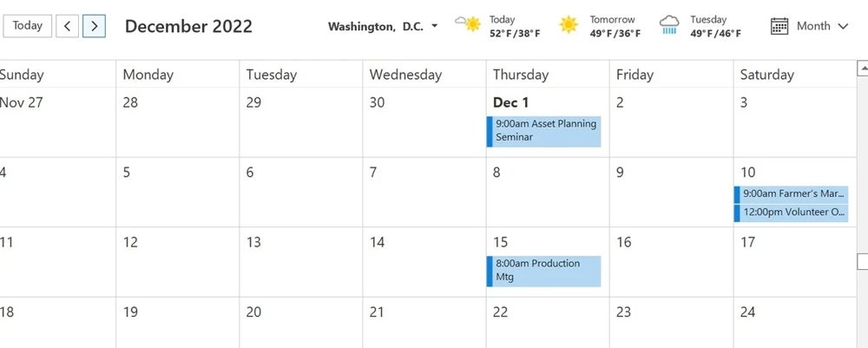Open the 9:00am Farmer's Market event
Screen dimensions: 868x348
pyautogui.click(x=791, y=194)
